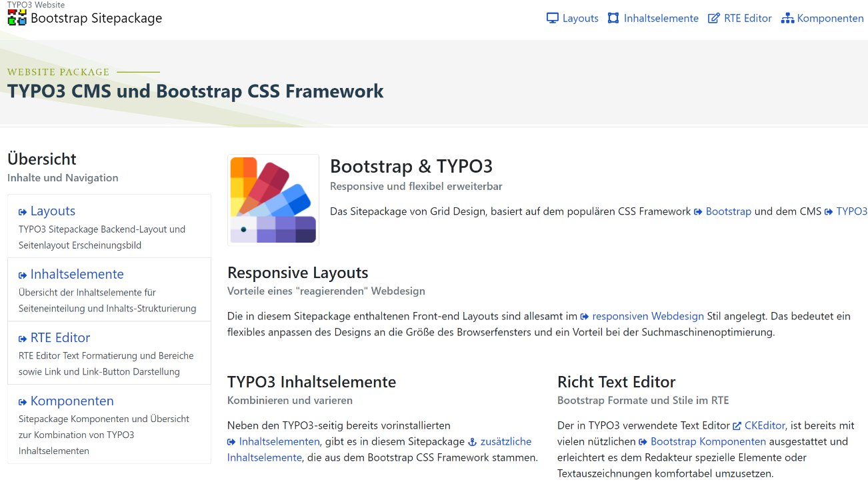Click the WEBSITE PACKAGE label

click(x=58, y=72)
